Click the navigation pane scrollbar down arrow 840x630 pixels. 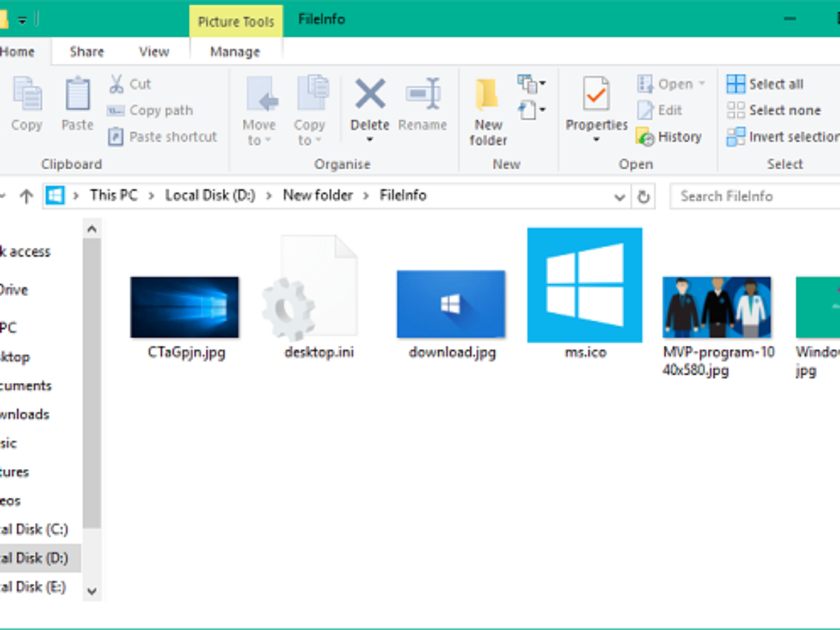click(92, 591)
